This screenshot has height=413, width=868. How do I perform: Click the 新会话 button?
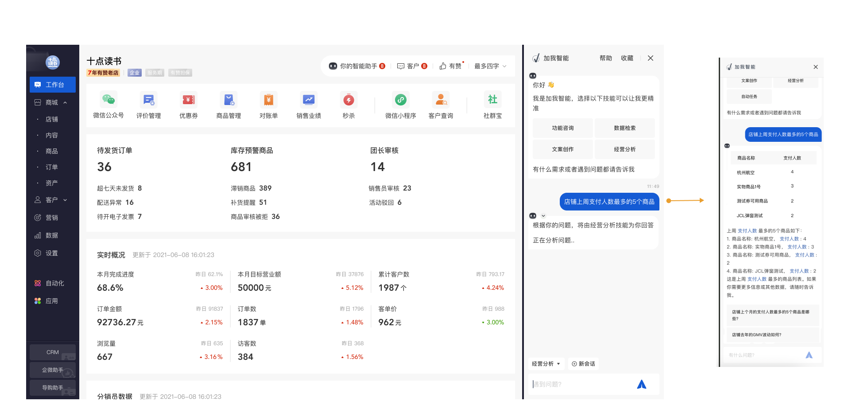pos(583,364)
